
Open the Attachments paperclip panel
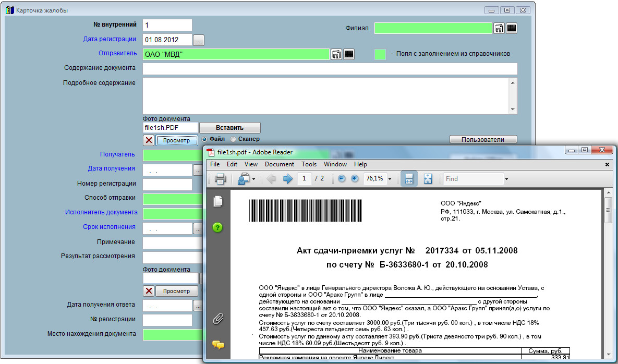click(x=218, y=319)
